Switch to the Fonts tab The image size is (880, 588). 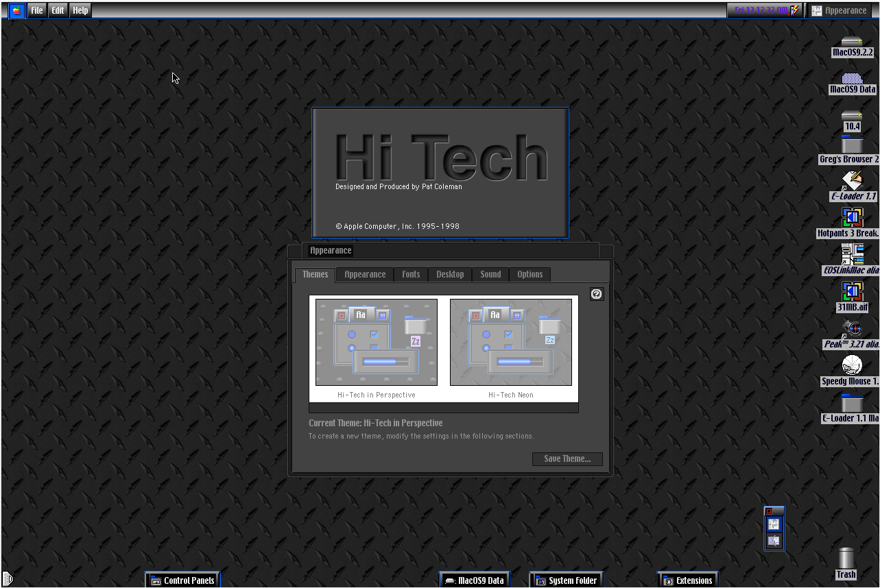pyautogui.click(x=411, y=274)
